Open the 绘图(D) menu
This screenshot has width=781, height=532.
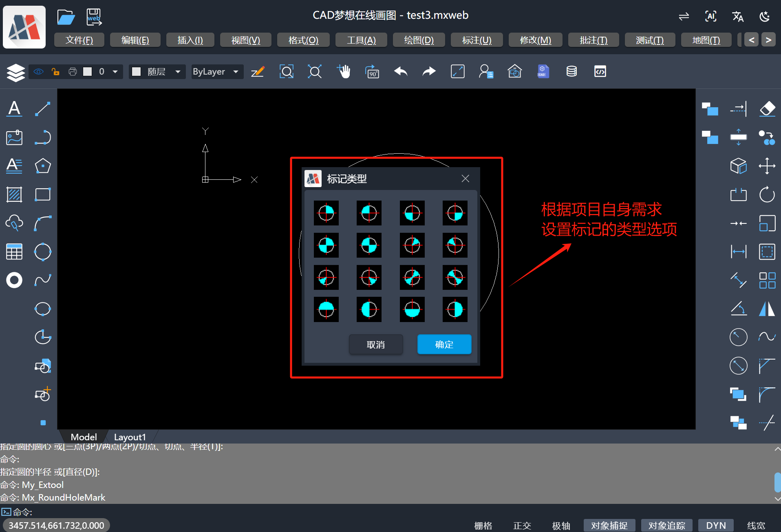(x=419, y=40)
